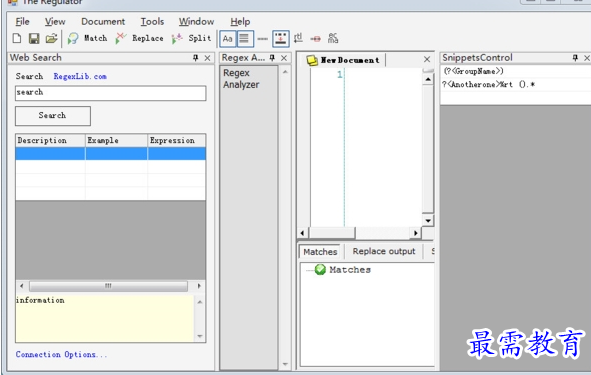
Task: Toggle the ECMA script option icon
Action: 333,38
